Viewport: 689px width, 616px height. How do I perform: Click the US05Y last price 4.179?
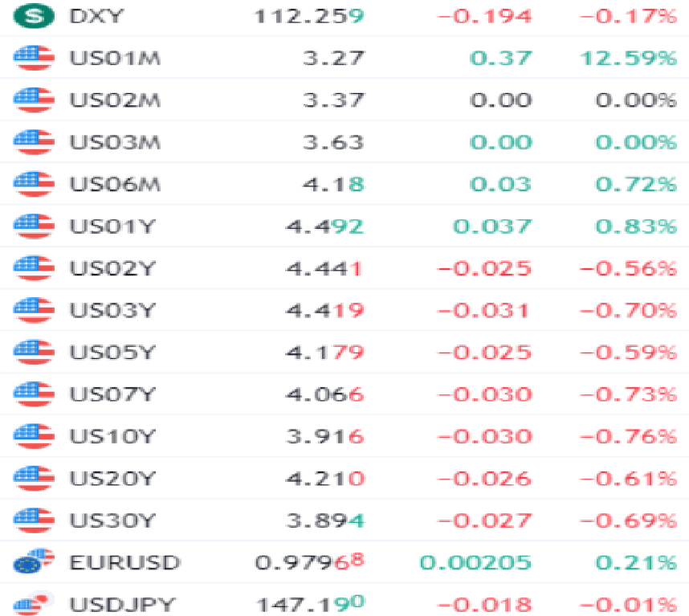pyautogui.click(x=324, y=353)
